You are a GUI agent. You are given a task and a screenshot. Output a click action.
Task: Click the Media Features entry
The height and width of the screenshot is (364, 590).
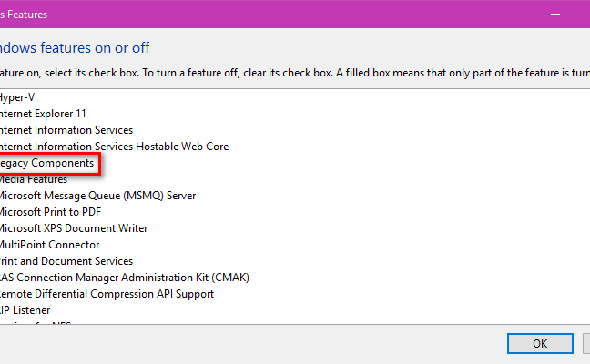point(34,179)
